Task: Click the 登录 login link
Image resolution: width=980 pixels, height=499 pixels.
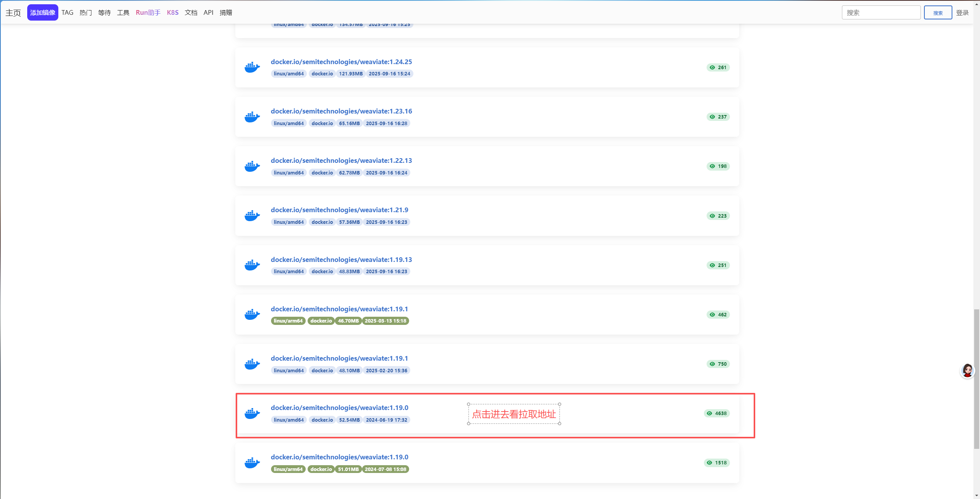Action: pos(962,12)
